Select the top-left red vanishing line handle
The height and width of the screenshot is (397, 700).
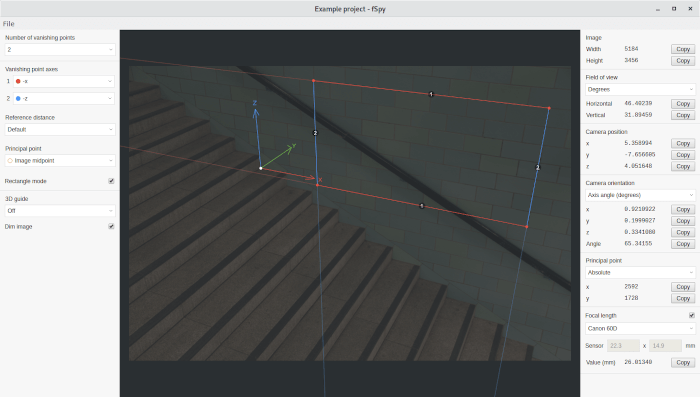[313, 81]
